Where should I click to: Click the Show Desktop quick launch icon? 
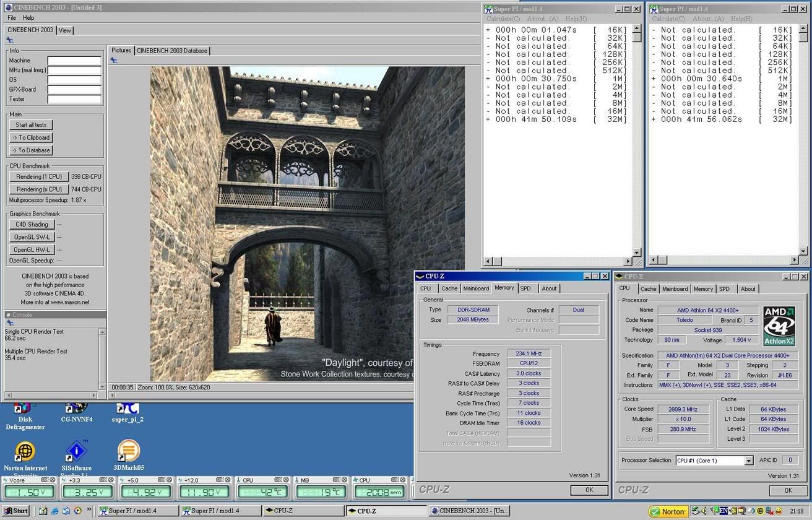(43, 511)
